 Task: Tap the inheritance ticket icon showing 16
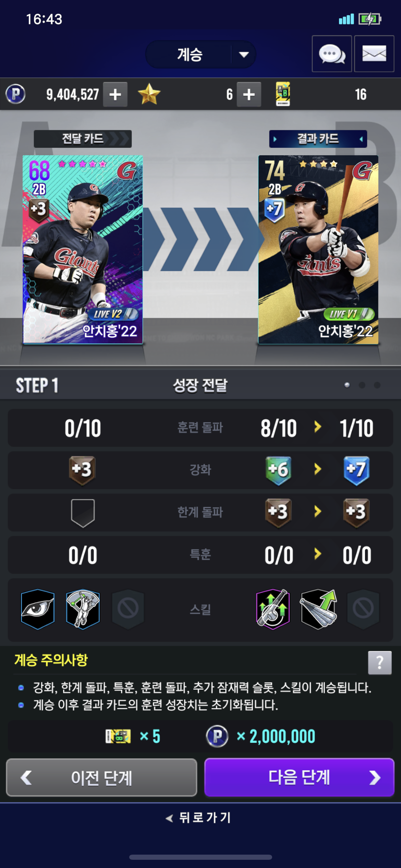tap(283, 94)
